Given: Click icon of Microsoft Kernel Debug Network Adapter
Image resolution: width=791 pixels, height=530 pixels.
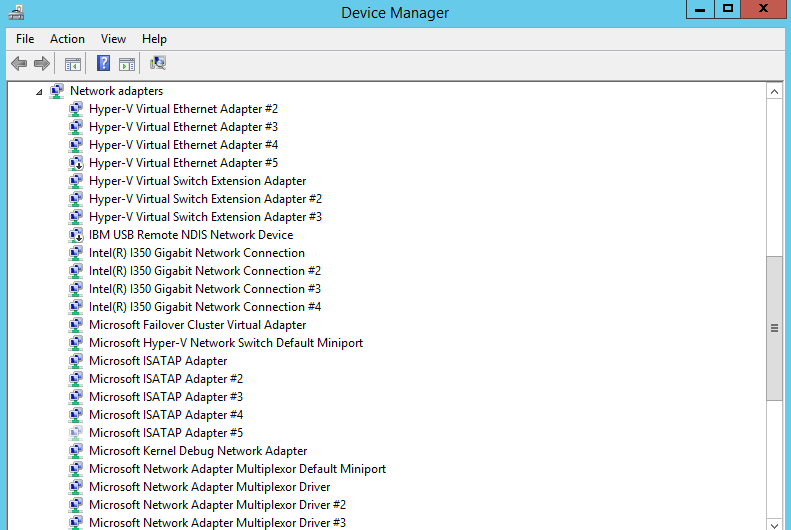Looking at the screenshot, I should coord(76,451).
